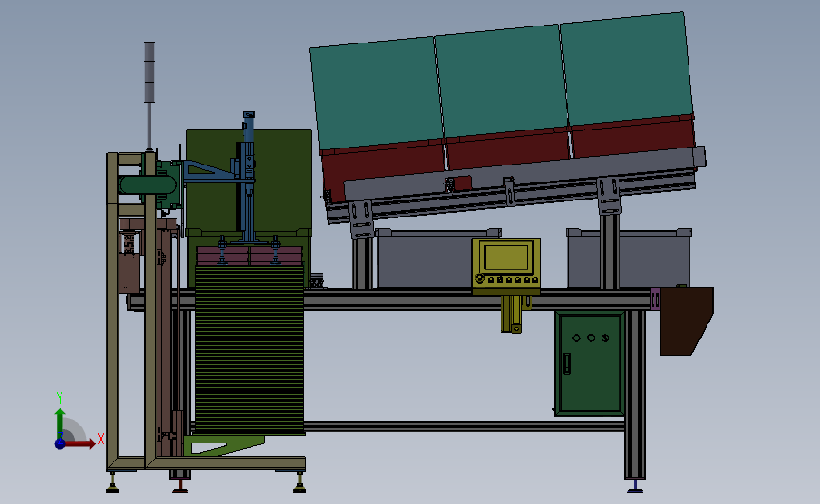820x504 pixels.
Task: Select the yellow touchscreen control panel
Action: [506, 265]
